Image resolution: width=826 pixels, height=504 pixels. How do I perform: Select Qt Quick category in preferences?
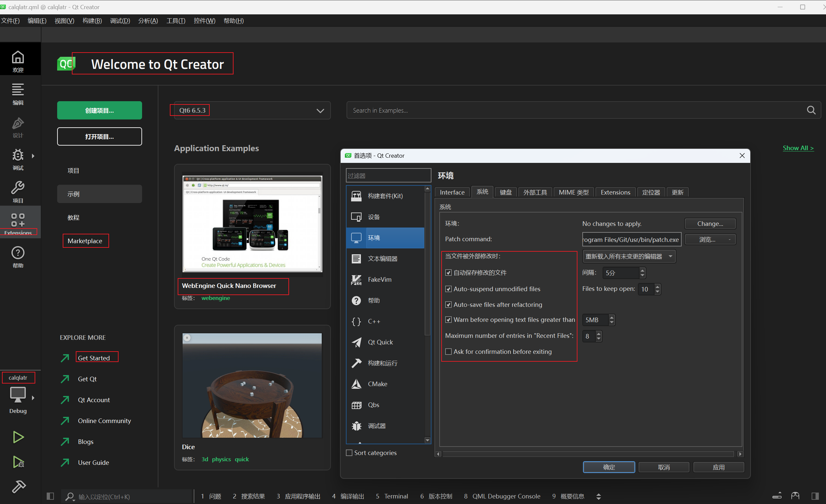(385, 342)
